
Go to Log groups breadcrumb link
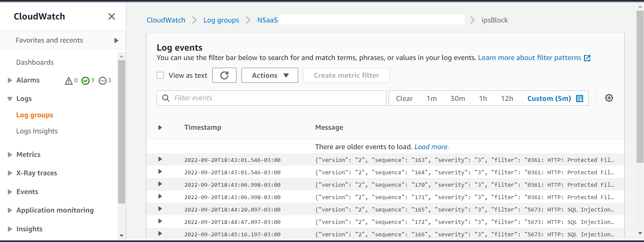pyautogui.click(x=221, y=20)
